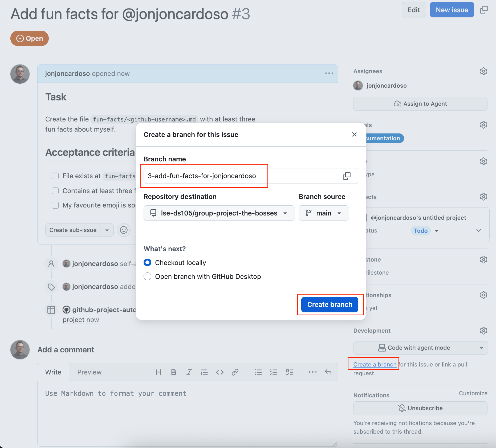Open the Repository destination dropdown
This screenshot has width=496, height=448.
click(x=219, y=213)
